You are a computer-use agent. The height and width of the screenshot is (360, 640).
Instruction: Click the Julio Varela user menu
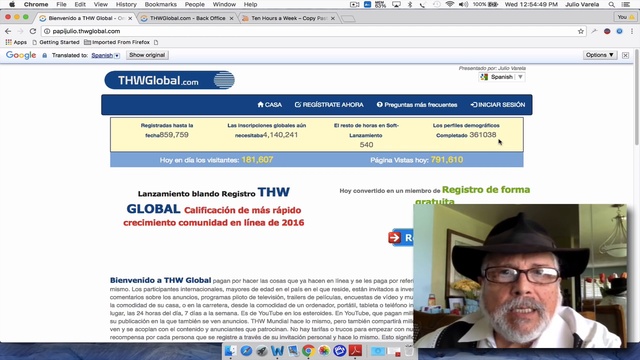point(582,4)
